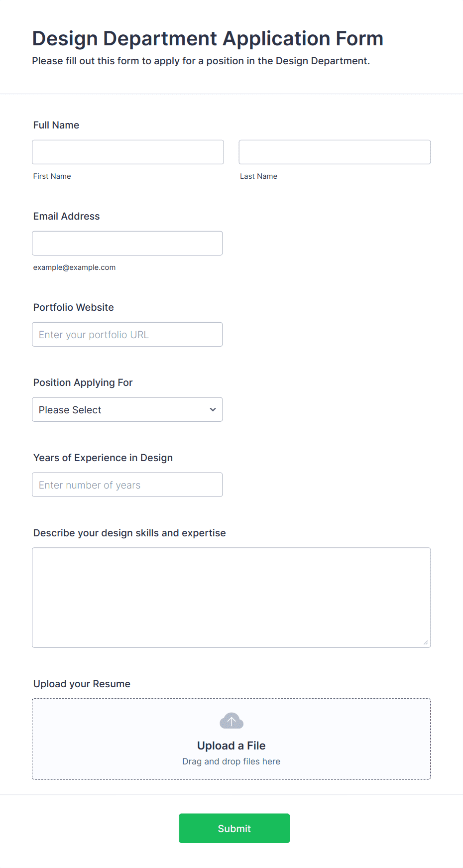The width and height of the screenshot is (463, 868).
Task: Click the 'Upload your Resume' label
Action: pyautogui.click(x=82, y=684)
